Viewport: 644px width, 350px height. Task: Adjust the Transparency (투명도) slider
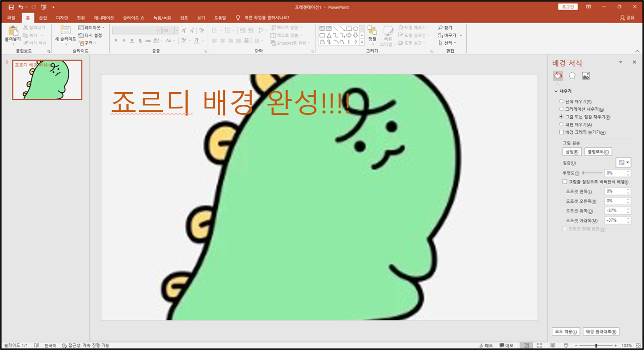pyautogui.click(x=592, y=173)
